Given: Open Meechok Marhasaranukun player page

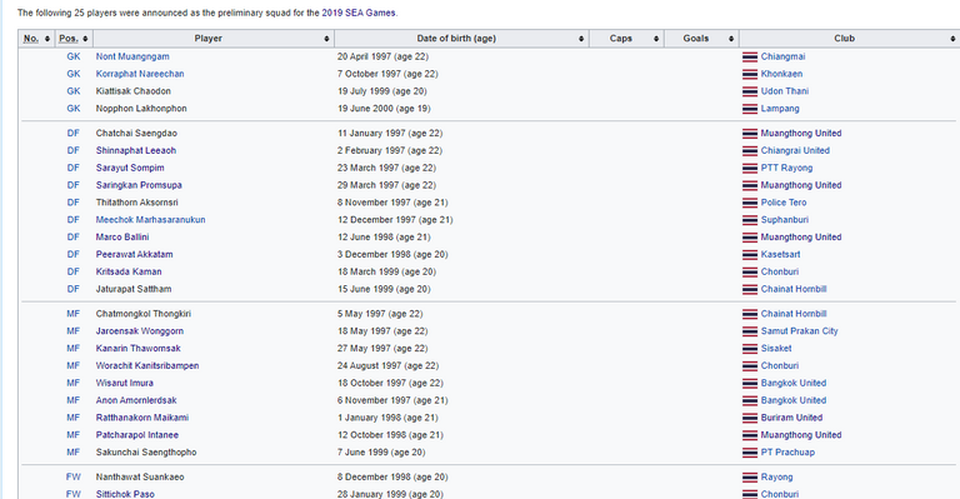Looking at the screenshot, I should (151, 219).
